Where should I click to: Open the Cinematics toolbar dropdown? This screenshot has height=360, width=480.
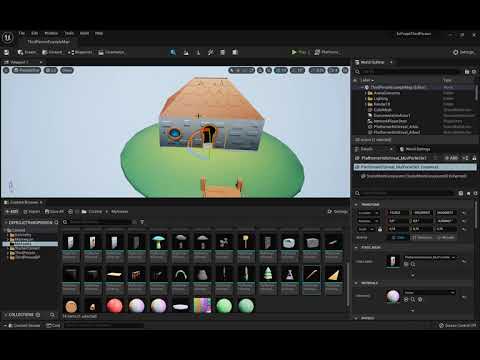pos(112,52)
